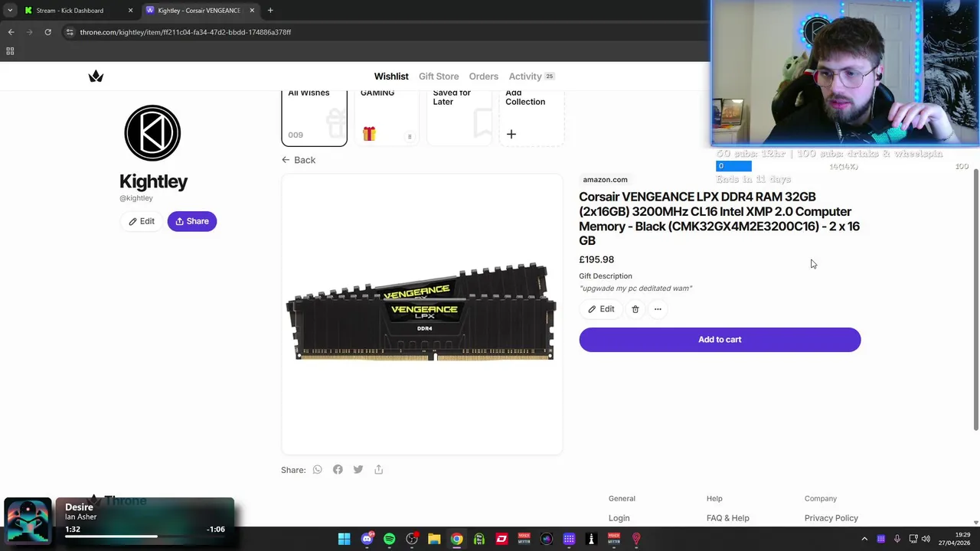Open the Windows Start menu
Viewport: 980px width, 551px height.
click(345, 540)
